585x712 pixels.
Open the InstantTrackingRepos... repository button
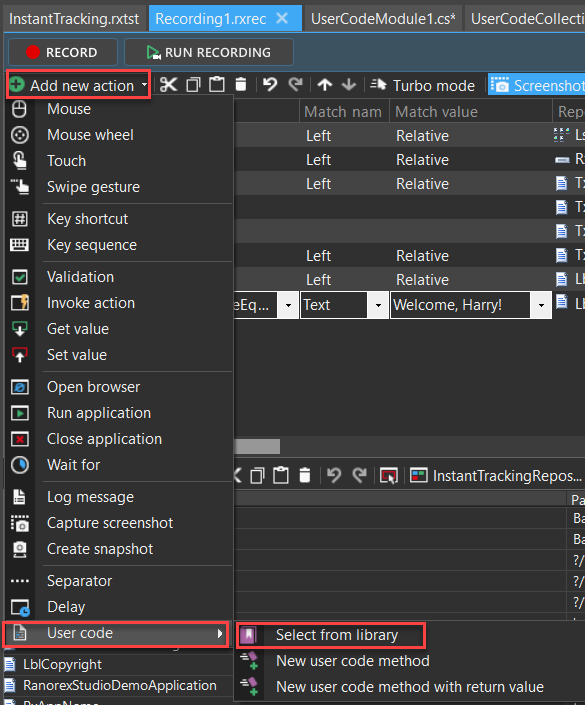(496, 476)
